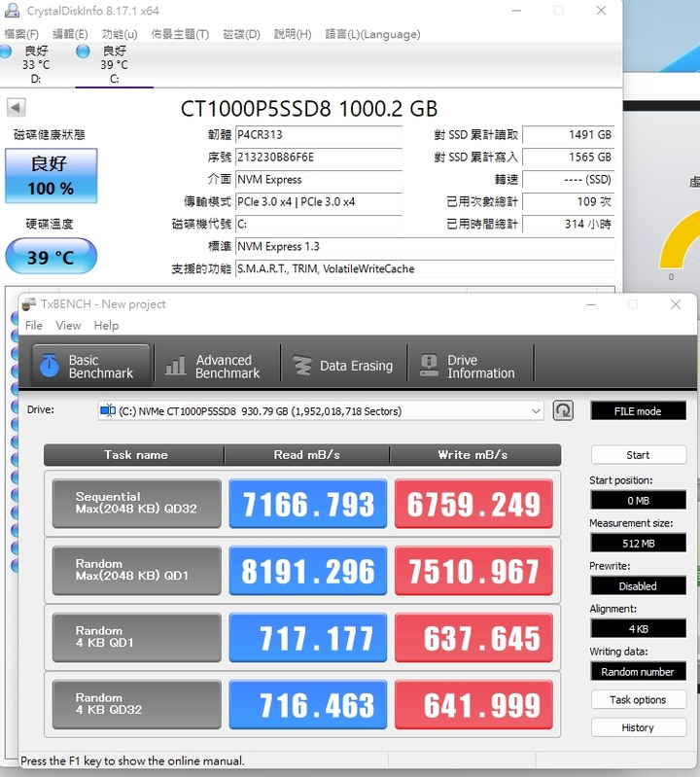Image resolution: width=700 pixels, height=777 pixels.
Task: Click the CT1000P5SSD8 1000.2 GB model title
Action: 308,109
